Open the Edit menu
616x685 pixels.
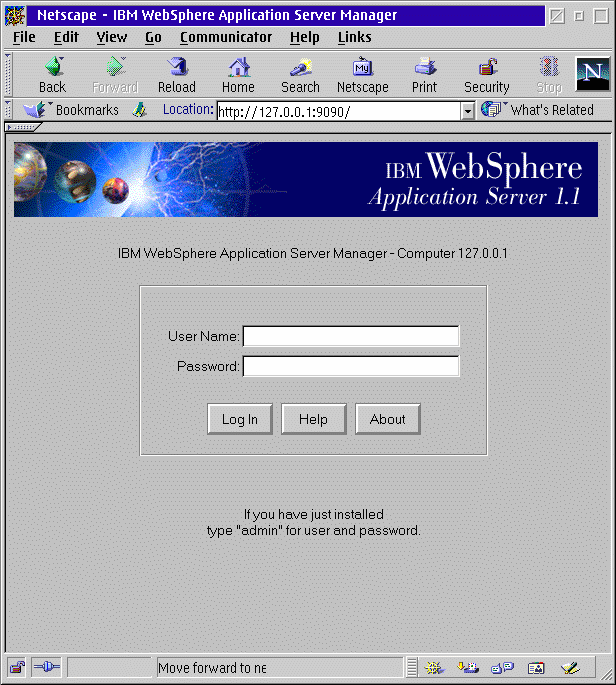(x=66, y=38)
